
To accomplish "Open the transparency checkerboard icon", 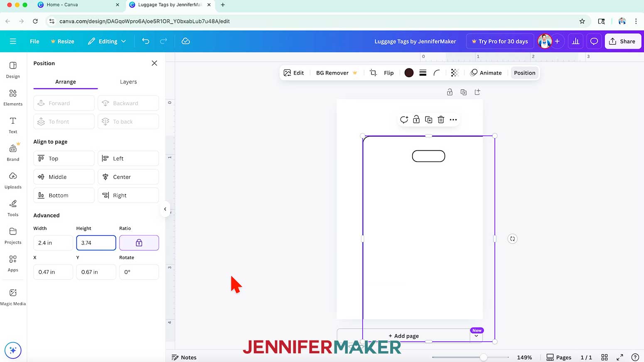I will point(455,73).
